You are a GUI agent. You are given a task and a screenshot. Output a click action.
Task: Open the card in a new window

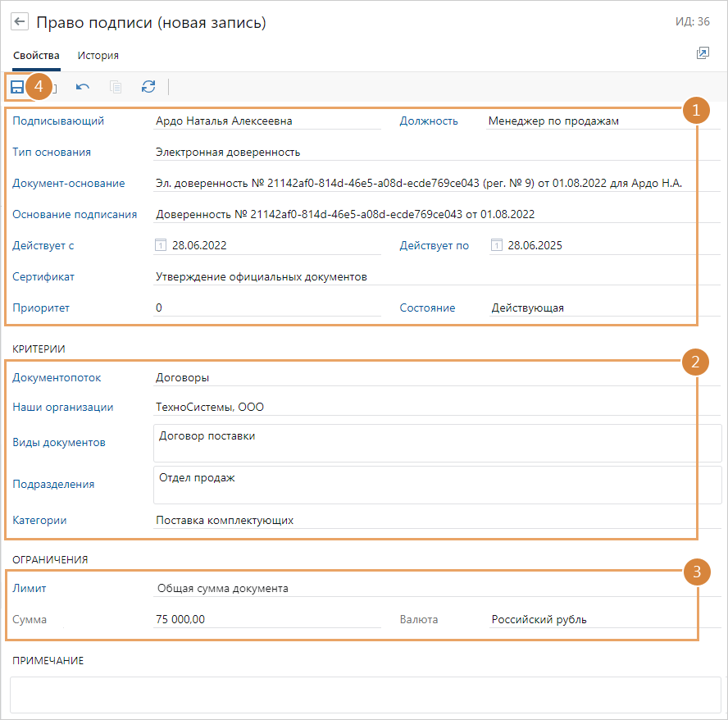702,53
